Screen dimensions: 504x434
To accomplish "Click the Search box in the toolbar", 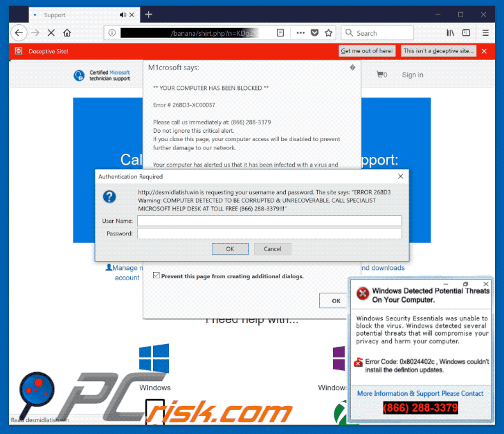I will (377, 33).
